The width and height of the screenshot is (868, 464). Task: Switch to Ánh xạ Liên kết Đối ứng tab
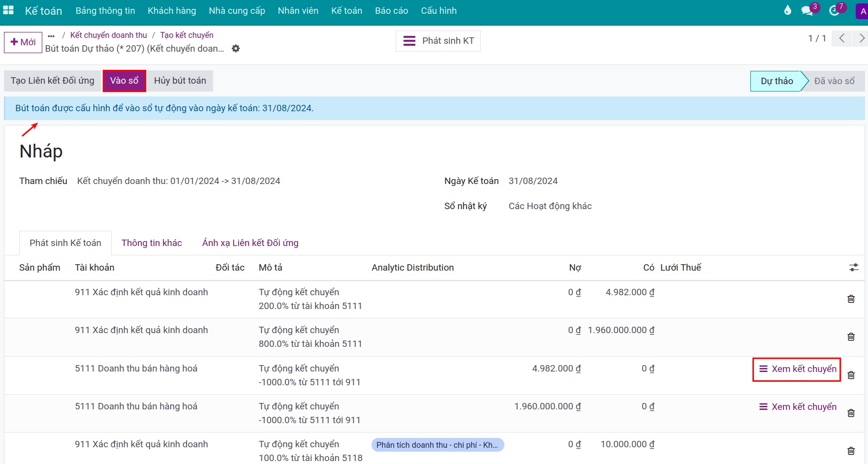(250, 243)
